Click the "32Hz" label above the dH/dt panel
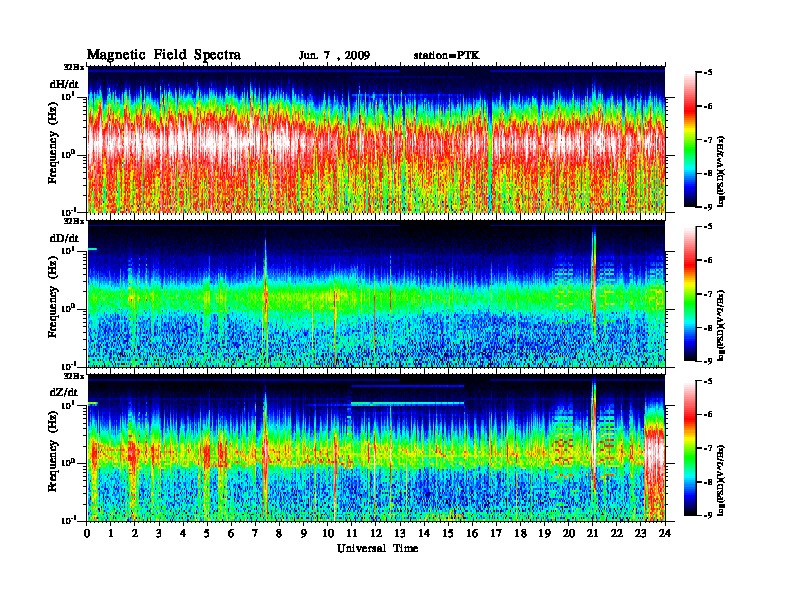Screen dimensions: 792x612 click(x=74, y=67)
